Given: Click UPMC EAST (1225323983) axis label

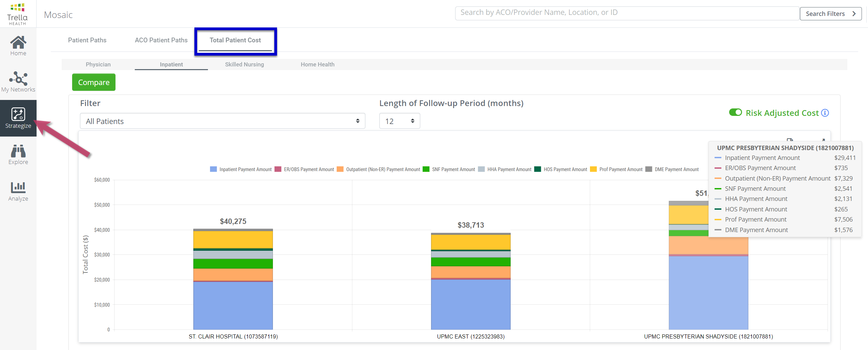Looking at the screenshot, I should click(471, 337).
